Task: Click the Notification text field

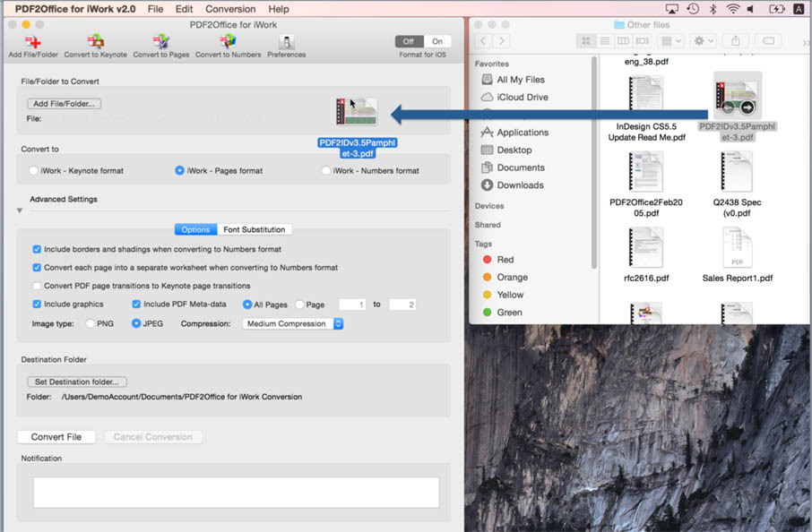Action: click(x=236, y=493)
